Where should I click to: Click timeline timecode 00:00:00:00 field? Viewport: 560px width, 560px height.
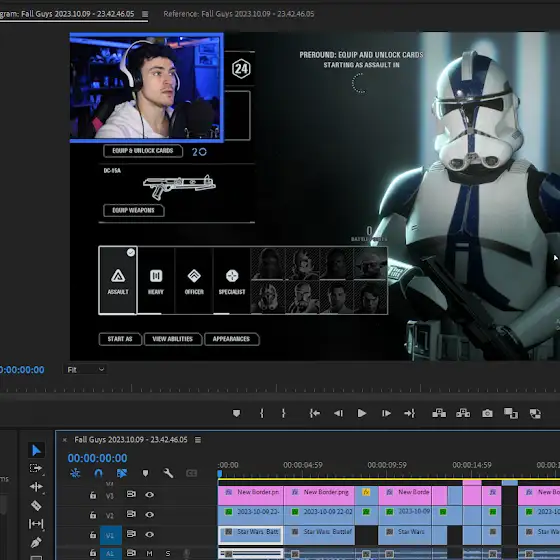pyautogui.click(x=97, y=458)
